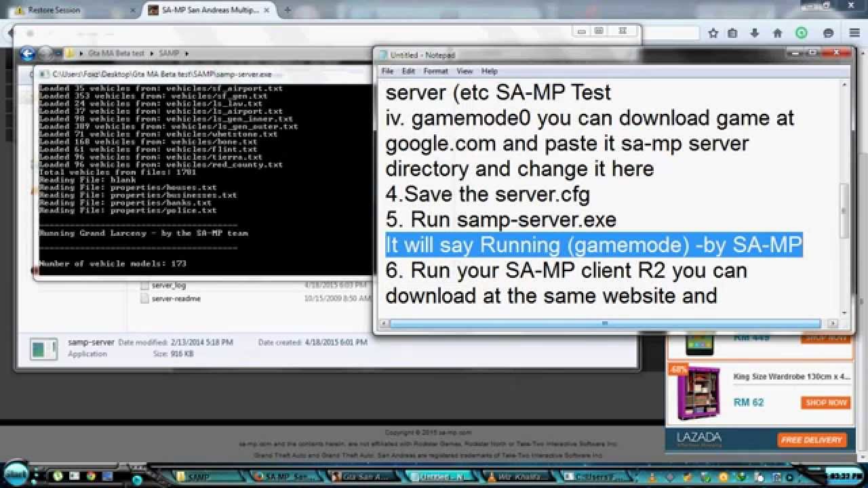The image size is (868, 488).
Task: Click Notepad vertical scrollbar down arrow
Action: [844, 312]
